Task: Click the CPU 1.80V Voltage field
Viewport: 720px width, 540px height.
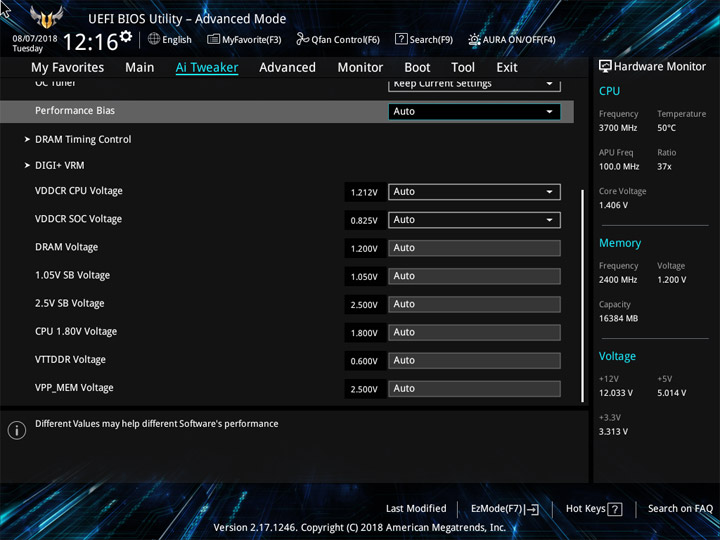Action: click(474, 332)
